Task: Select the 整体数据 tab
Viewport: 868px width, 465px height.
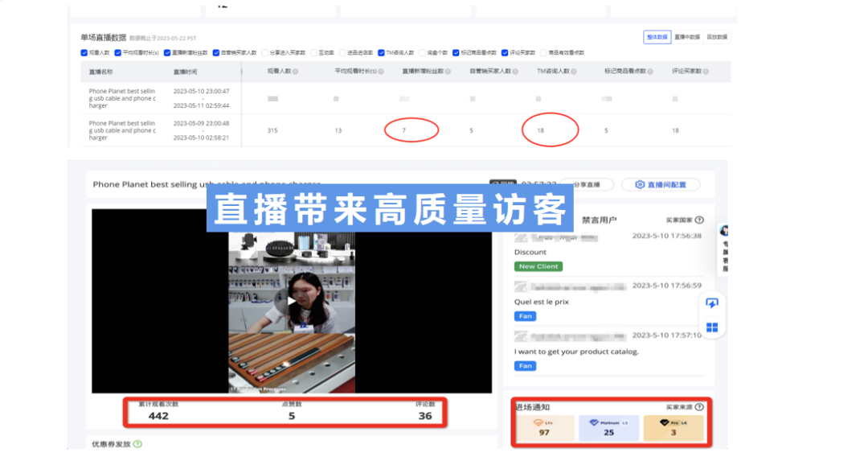Action: (x=657, y=37)
